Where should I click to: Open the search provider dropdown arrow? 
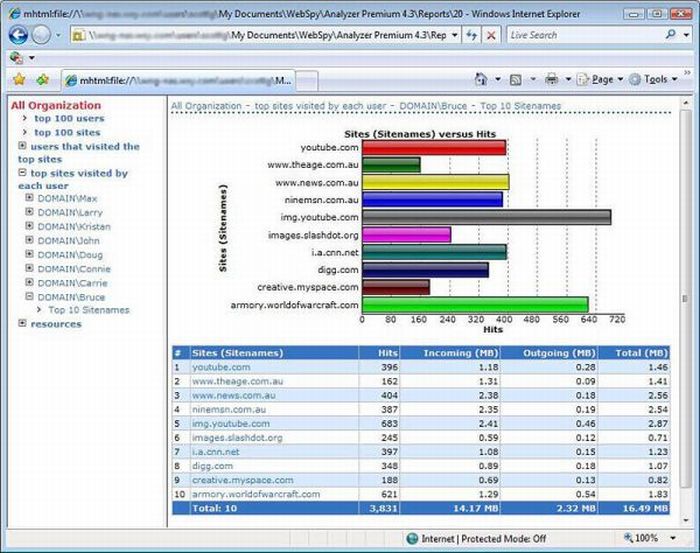pyautogui.click(x=687, y=35)
